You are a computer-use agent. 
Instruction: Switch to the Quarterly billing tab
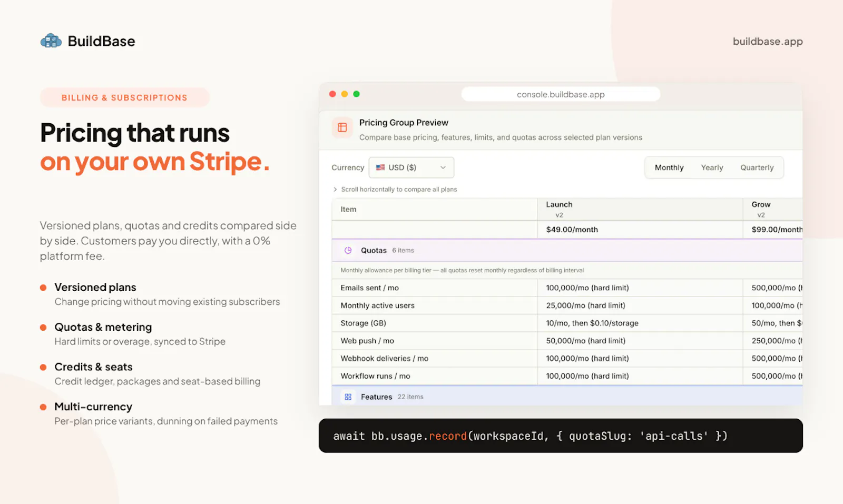757,167
